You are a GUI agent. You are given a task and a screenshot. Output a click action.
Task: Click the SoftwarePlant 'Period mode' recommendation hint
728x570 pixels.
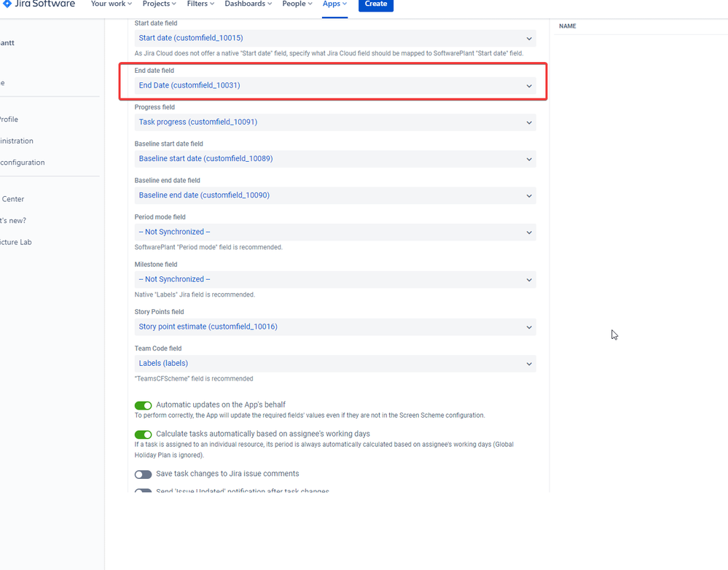pos(208,248)
